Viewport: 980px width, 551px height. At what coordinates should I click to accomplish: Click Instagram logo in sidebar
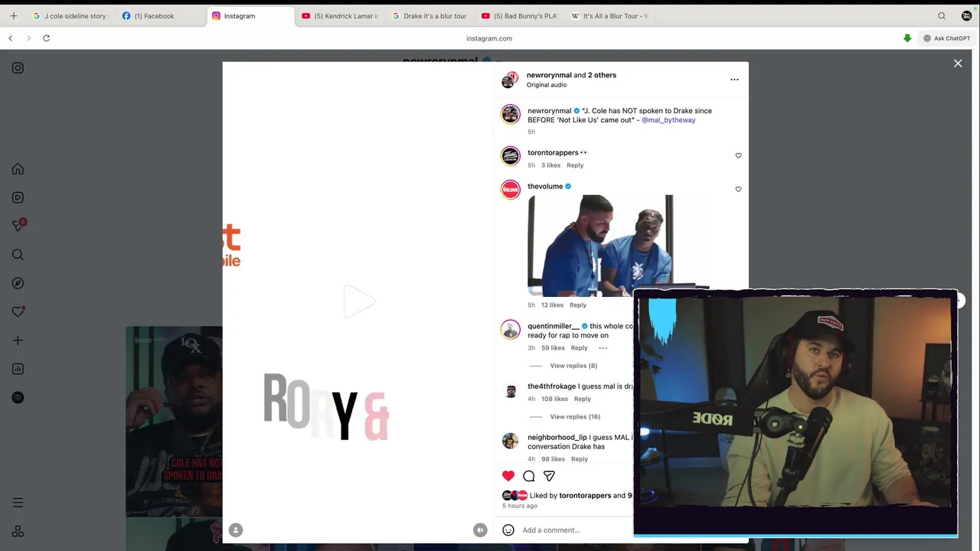click(x=18, y=68)
